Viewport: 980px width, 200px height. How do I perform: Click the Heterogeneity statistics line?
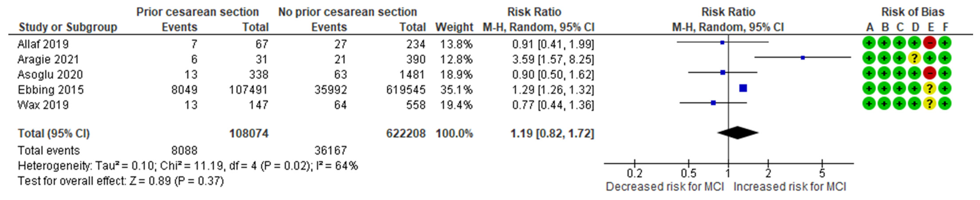click(x=188, y=166)
